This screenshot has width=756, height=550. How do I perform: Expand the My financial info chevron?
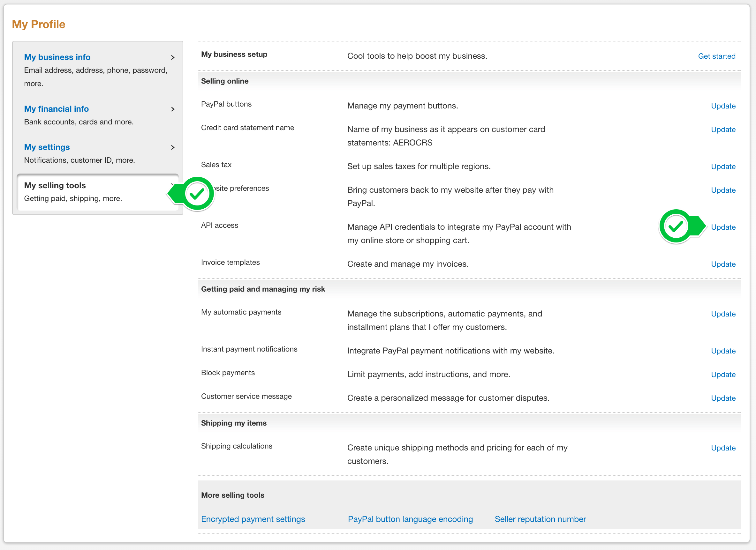173,109
